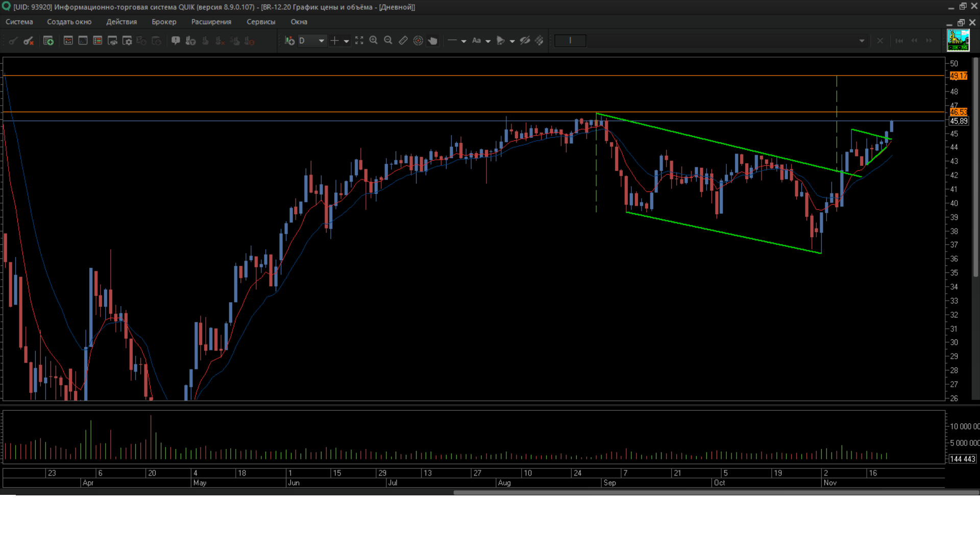Open the timeframe D dropdown
Viewport: 980px width, 551px height.
tap(321, 41)
